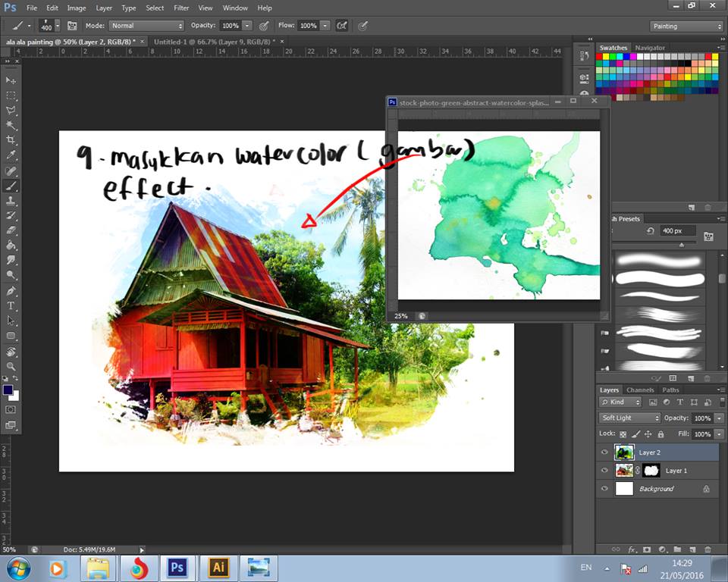Select the Zoom tool in toolbar
Screen dimensions: 728x582
pyautogui.click(x=11, y=366)
